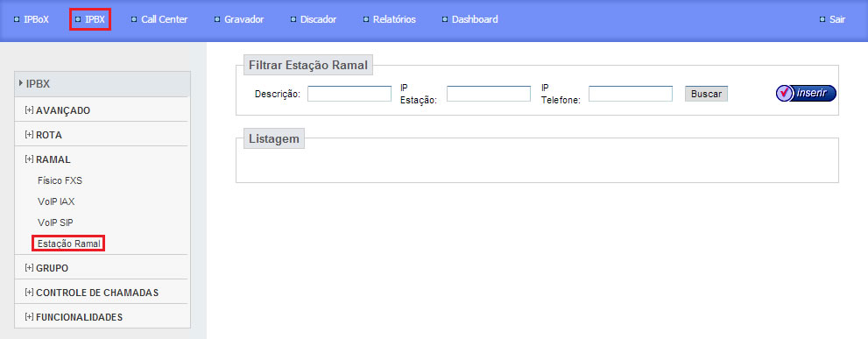This screenshot has height=339, width=868.
Task: Click the square bullet icon beside Sair
Action: [x=822, y=19]
